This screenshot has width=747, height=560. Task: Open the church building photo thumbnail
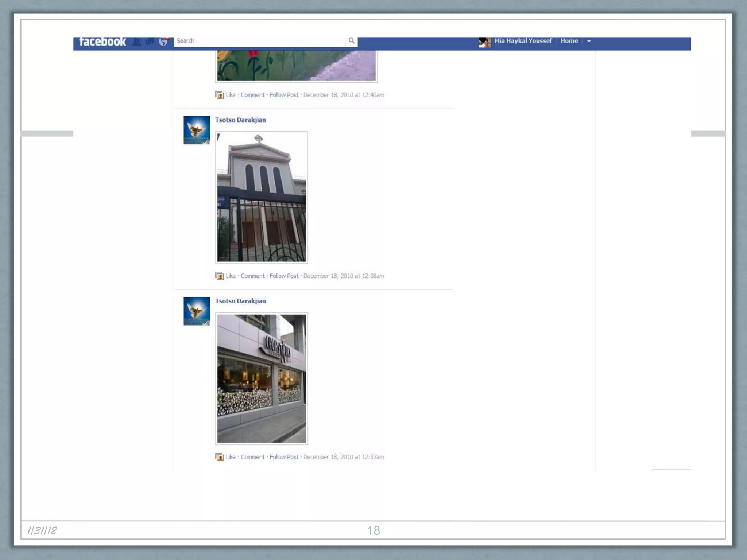[262, 197]
